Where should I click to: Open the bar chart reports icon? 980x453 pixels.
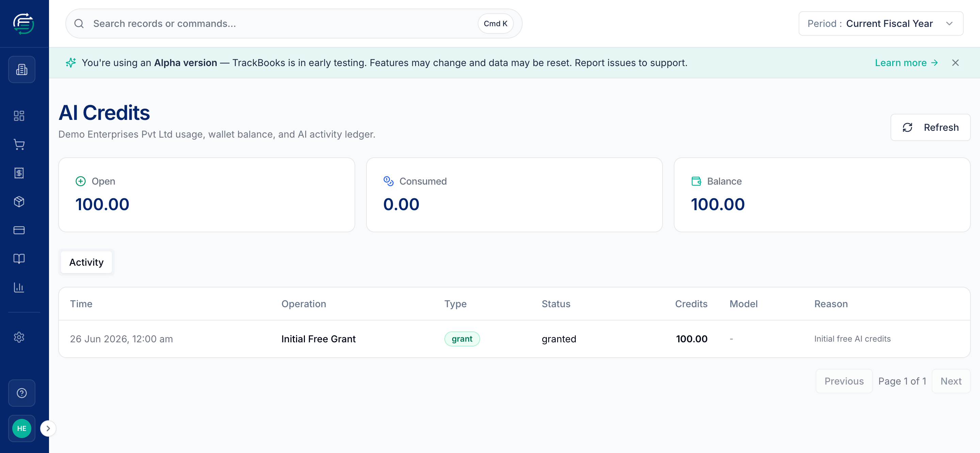[x=19, y=287]
